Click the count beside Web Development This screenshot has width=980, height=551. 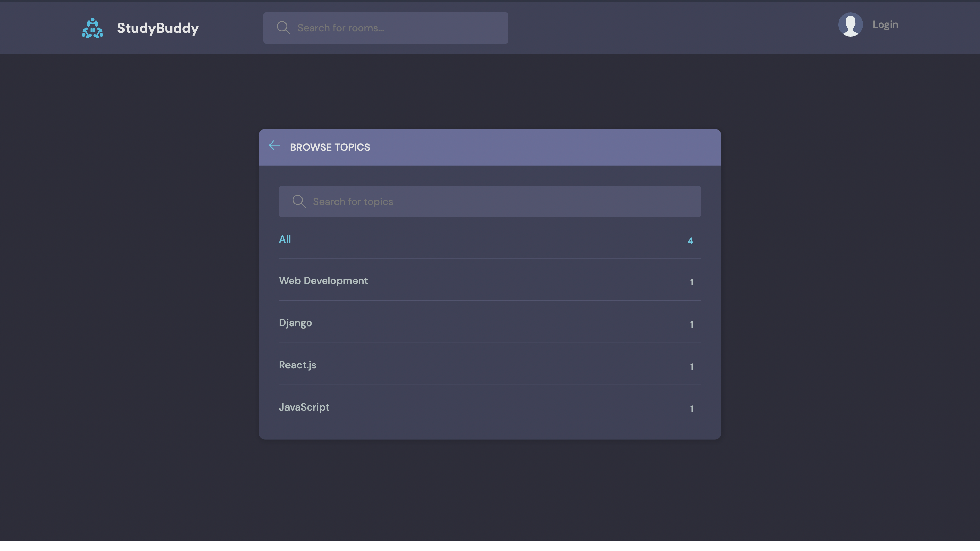pos(692,282)
